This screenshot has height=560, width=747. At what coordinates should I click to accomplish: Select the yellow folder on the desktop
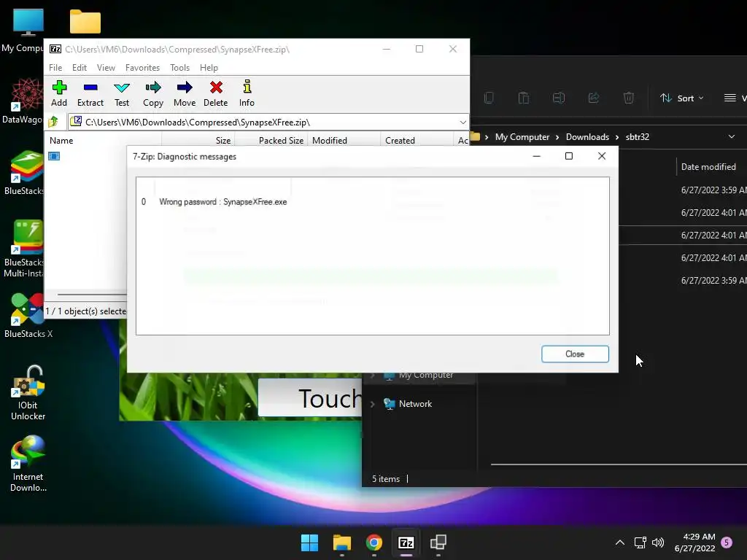(85, 22)
